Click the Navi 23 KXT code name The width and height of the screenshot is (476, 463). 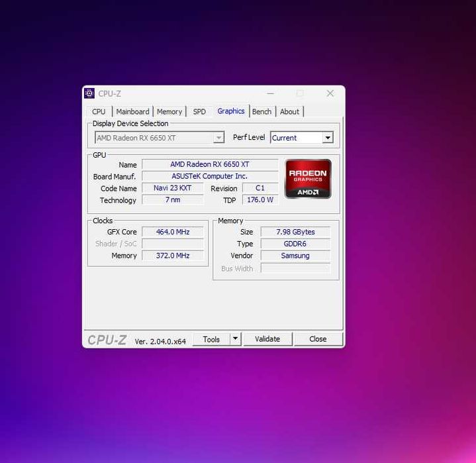(x=172, y=188)
